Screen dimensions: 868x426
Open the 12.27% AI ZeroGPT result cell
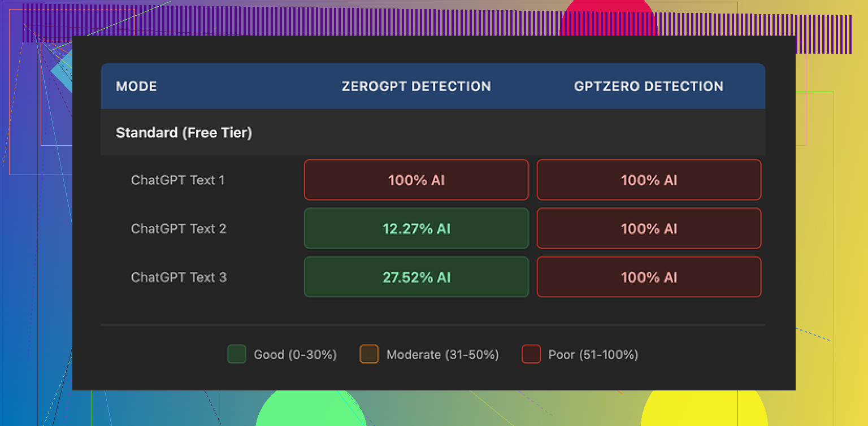pos(416,229)
